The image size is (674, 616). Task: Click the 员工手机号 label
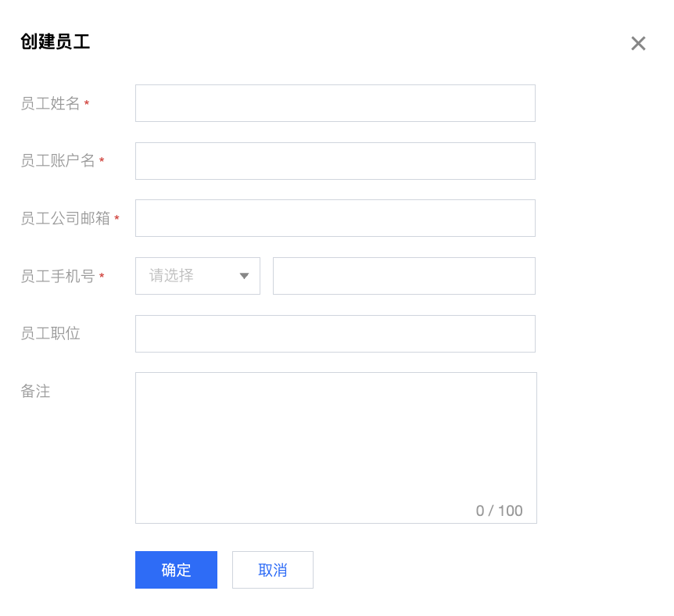point(58,276)
